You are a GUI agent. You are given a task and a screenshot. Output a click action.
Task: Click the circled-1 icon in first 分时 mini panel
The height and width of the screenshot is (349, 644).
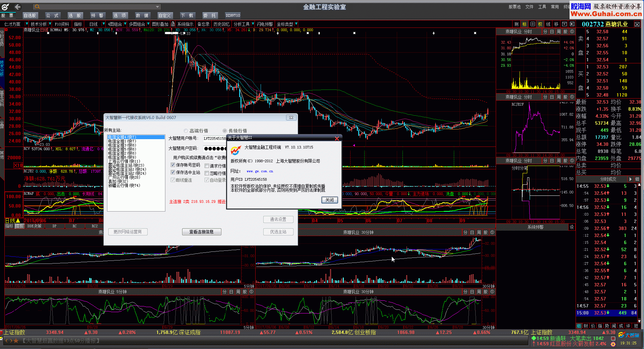(572, 32)
